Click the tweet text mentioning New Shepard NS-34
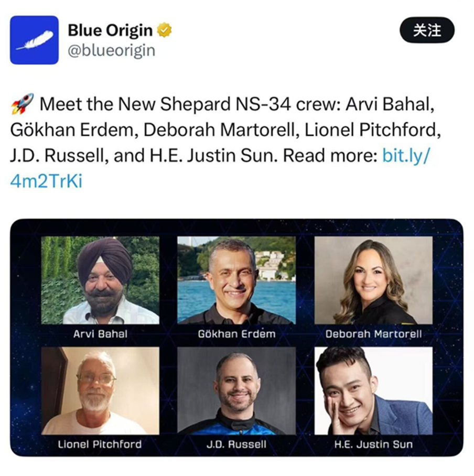 [x=220, y=130]
